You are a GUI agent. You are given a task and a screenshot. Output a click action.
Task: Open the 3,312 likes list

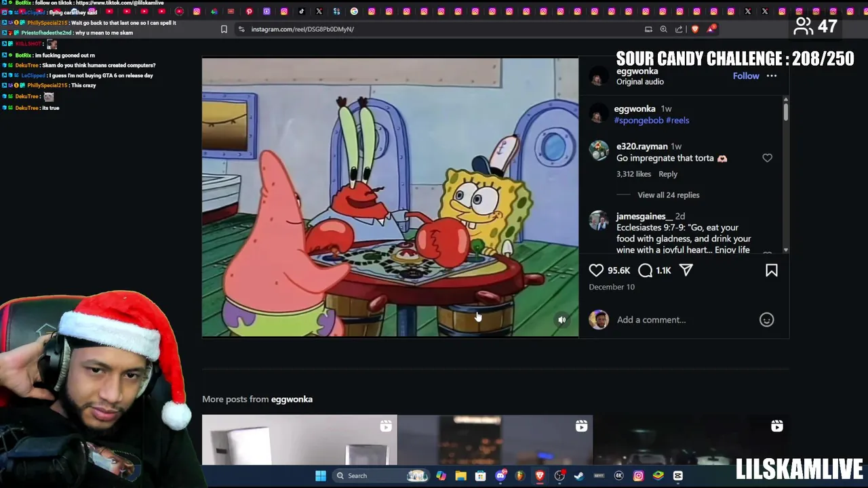633,174
